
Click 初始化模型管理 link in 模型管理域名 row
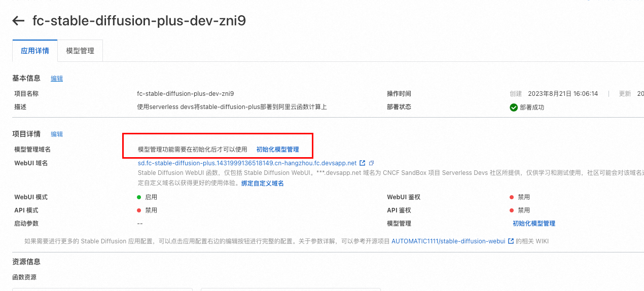[x=277, y=150]
